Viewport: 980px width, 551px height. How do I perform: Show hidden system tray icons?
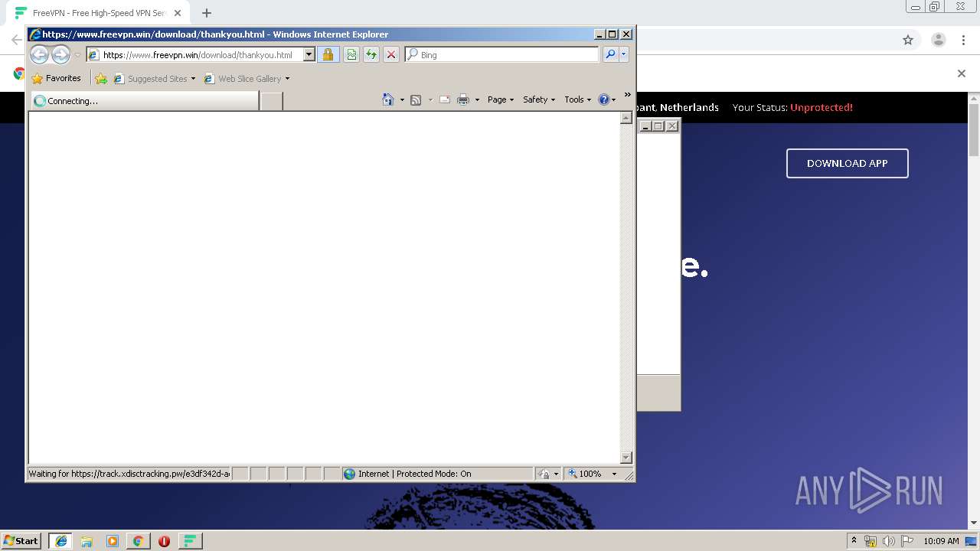[x=854, y=540]
